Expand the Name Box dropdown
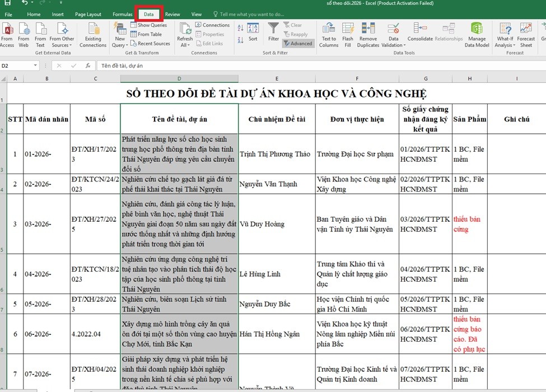This screenshot has width=546, height=392. pos(35,66)
